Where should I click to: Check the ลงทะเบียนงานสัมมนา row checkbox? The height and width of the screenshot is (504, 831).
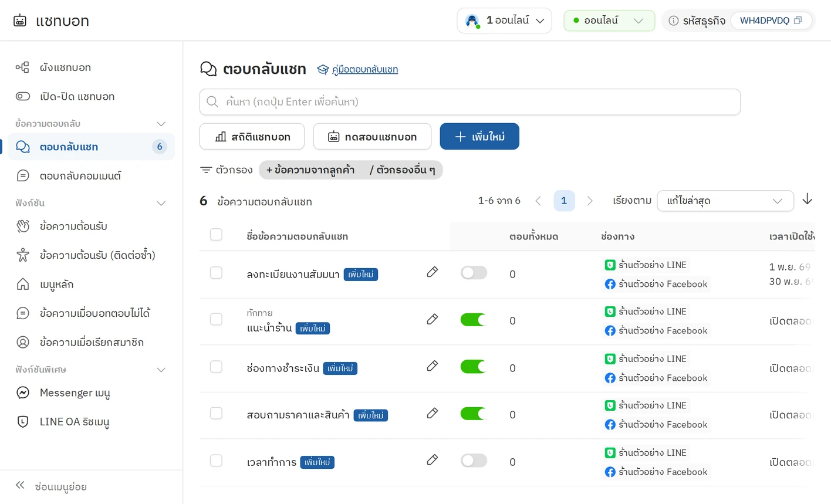point(216,273)
